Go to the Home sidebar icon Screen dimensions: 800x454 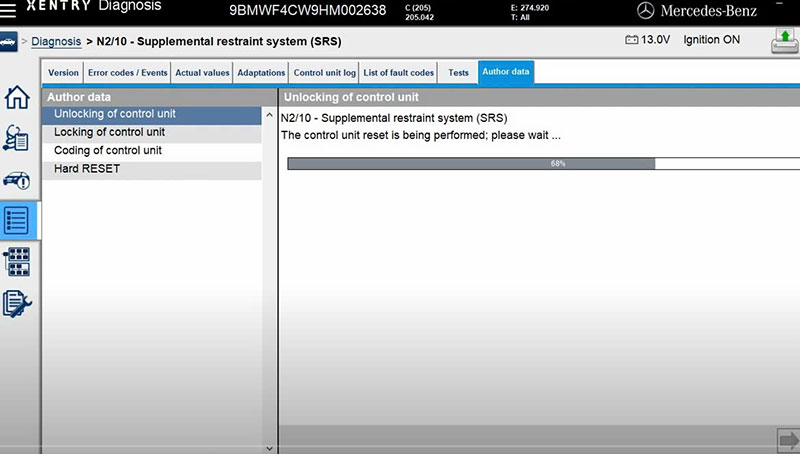(x=17, y=97)
